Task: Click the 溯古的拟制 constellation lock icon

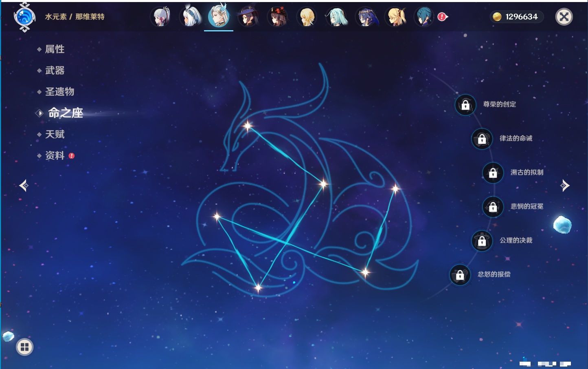Action: (x=493, y=173)
